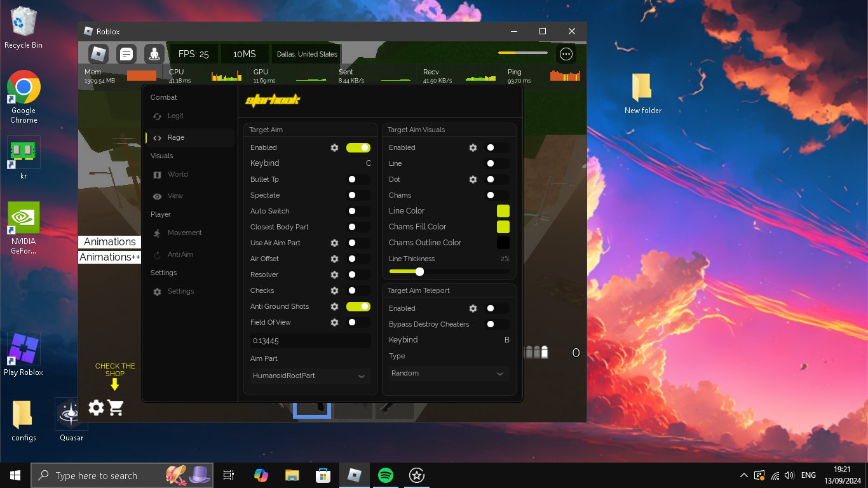The height and width of the screenshot is (488, 868).
Task: Select the Google Chrome desktop icon
Action: tap(24, 97)
